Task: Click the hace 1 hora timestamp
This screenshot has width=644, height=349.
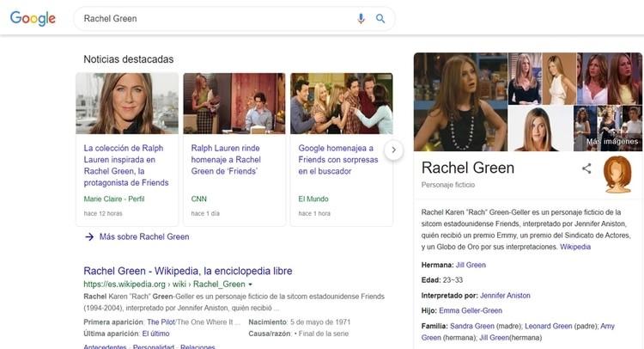Action: tap(314, 214)
